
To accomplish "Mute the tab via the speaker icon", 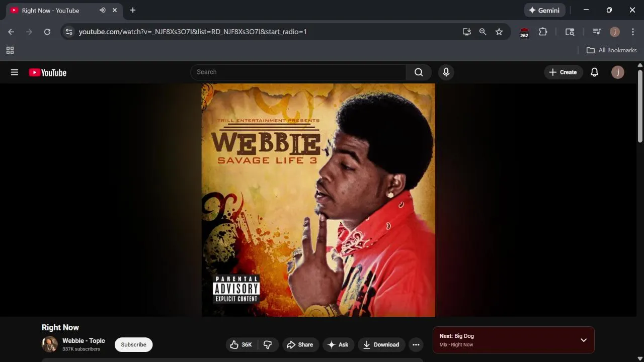I will coord(103,10).
